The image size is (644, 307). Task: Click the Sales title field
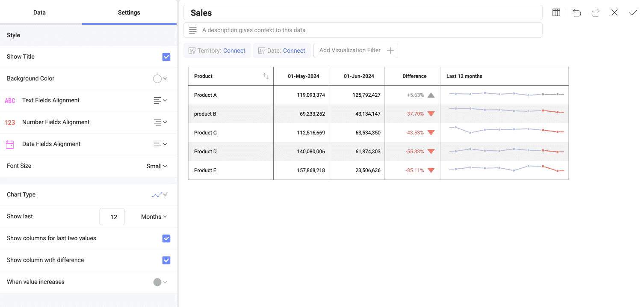(363, 13)
